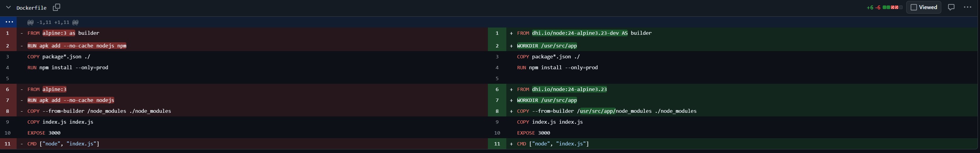Select removed line number 1 on left
The image size is (980, 153).
(8, 33)
